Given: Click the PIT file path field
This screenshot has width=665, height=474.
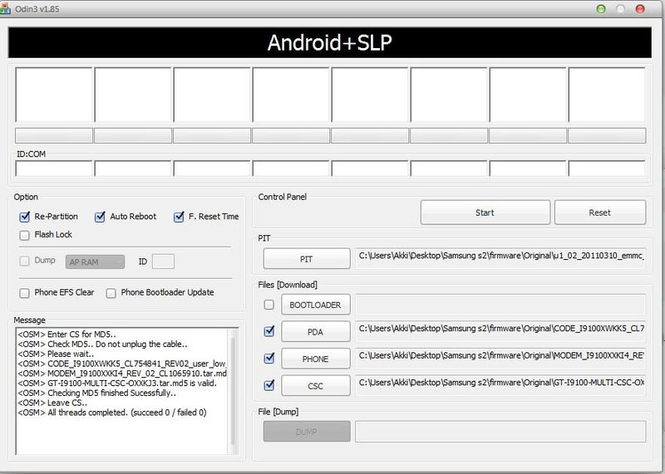Looking at the screenshot, I should [x=501, y=258].
